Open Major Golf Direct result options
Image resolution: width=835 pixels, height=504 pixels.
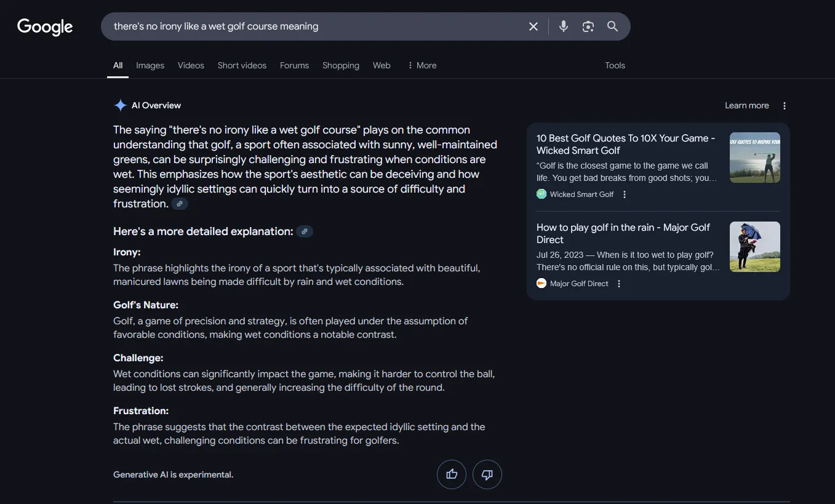click(x=619, y=284)
